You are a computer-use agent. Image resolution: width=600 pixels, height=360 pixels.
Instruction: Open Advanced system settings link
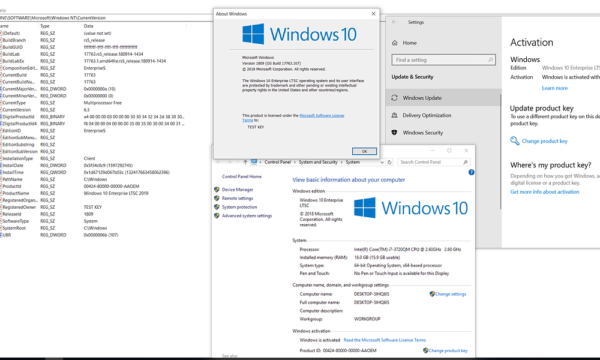pos(247,216)
